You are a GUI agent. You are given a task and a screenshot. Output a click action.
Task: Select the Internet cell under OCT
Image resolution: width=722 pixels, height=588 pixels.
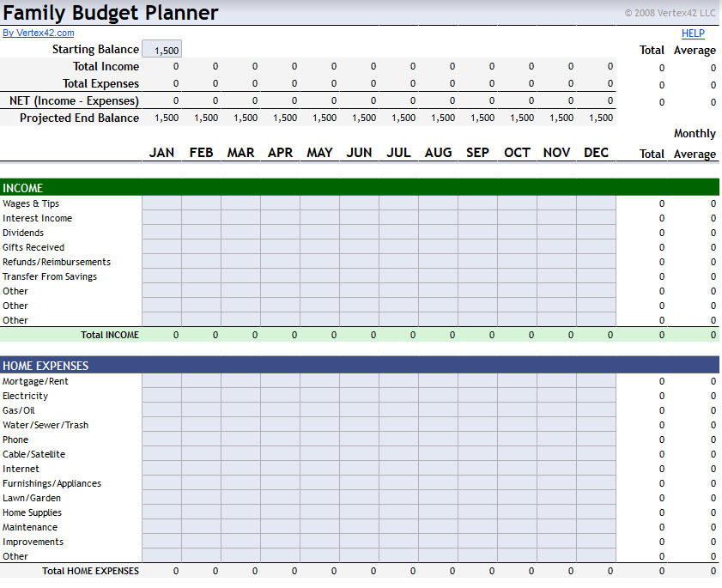click(x=517, y=469)
